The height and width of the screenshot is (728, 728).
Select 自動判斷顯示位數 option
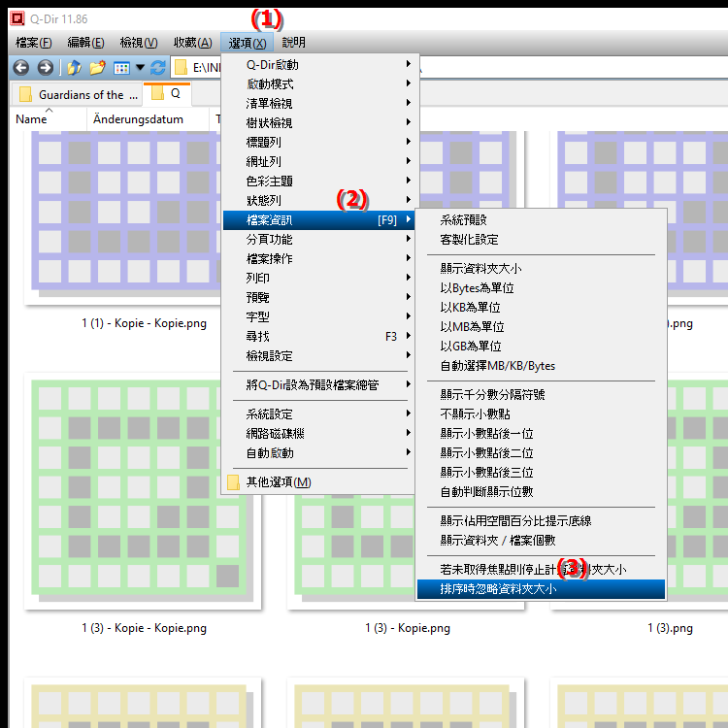541,492
